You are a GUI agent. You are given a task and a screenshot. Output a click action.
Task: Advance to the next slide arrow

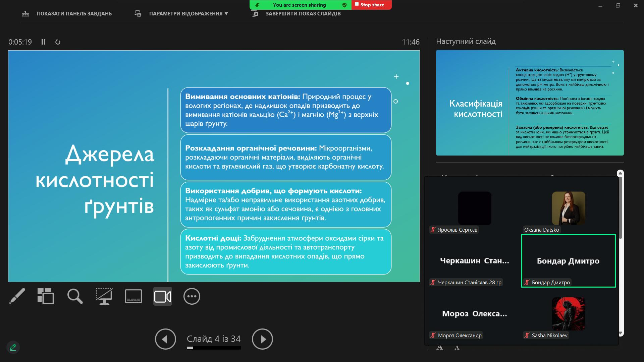[x=262, y=339]
